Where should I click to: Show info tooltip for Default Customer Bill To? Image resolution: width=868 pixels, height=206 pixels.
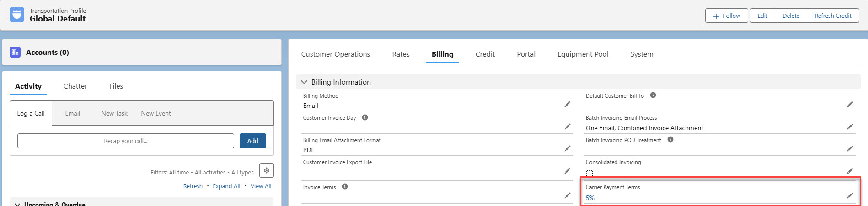[x=653, y=95]
